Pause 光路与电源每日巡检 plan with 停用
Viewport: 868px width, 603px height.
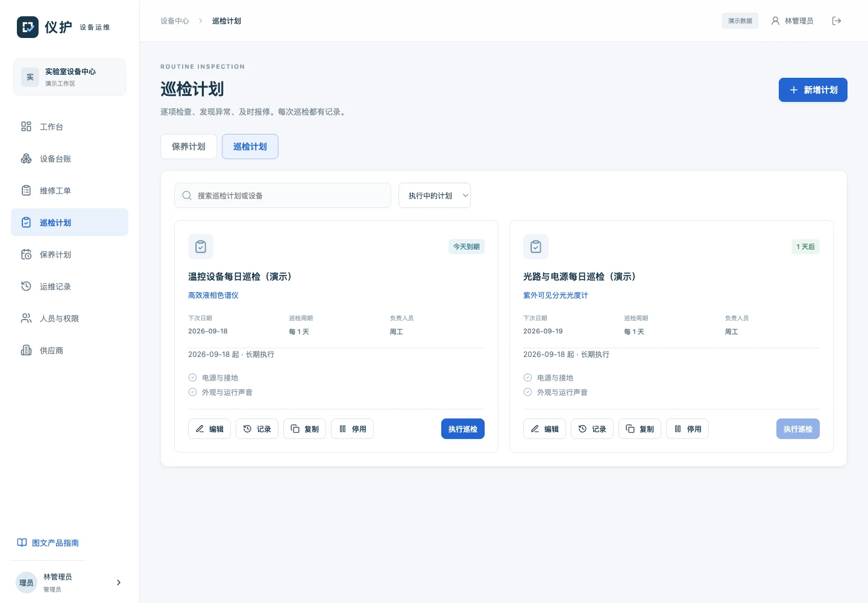point(687,429)
